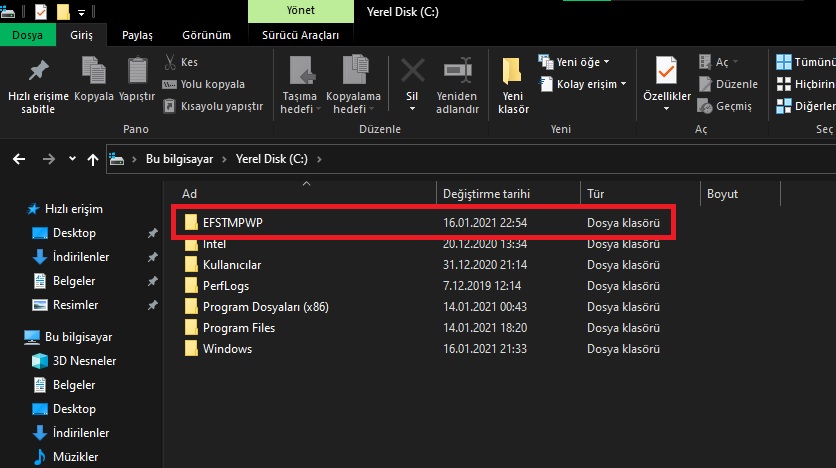Pin to Quick access (Hızlı erişime sabitle)

pos(38,85)
